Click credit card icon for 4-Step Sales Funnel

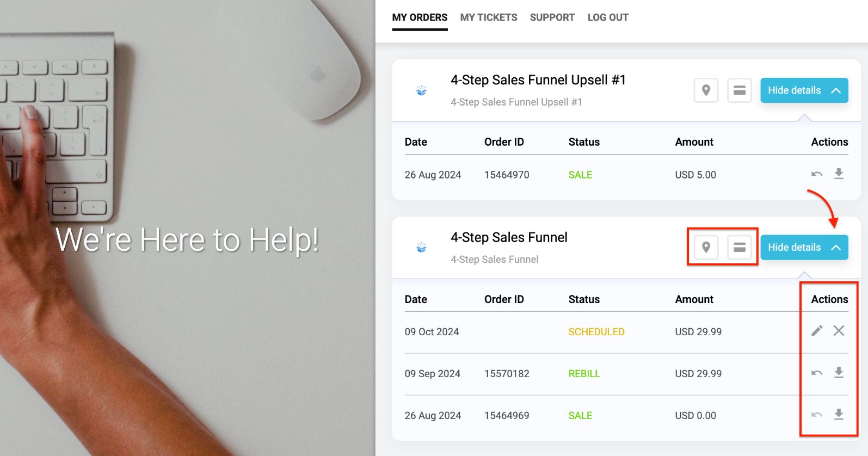[x=739, y=247]
